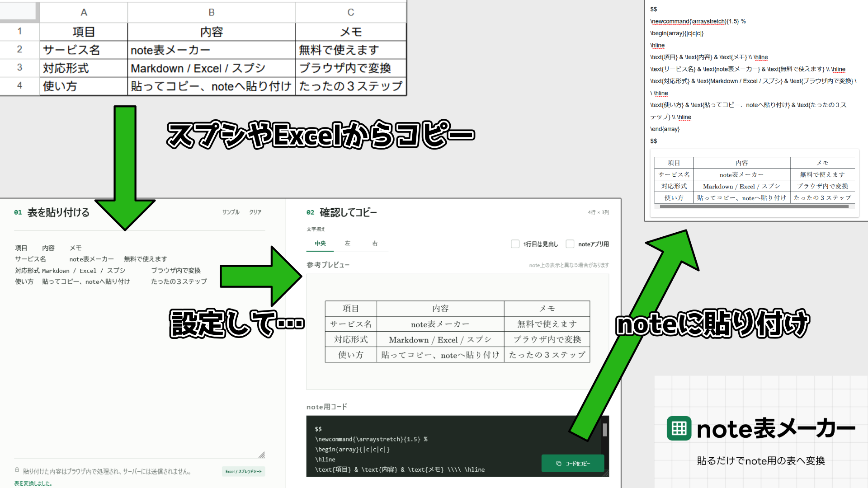
Task: Click the select-all corner of the spreadsheet
Action: (x=18, y=12)
